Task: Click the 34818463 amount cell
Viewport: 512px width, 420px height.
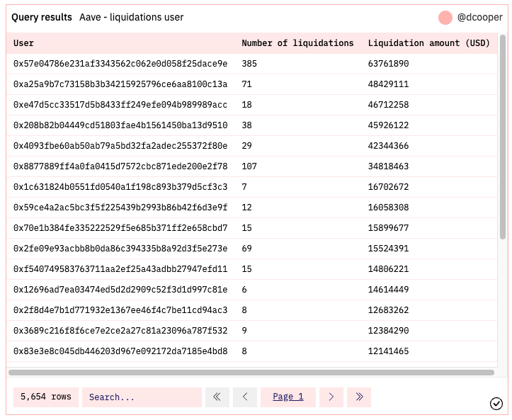Action: 388,166
